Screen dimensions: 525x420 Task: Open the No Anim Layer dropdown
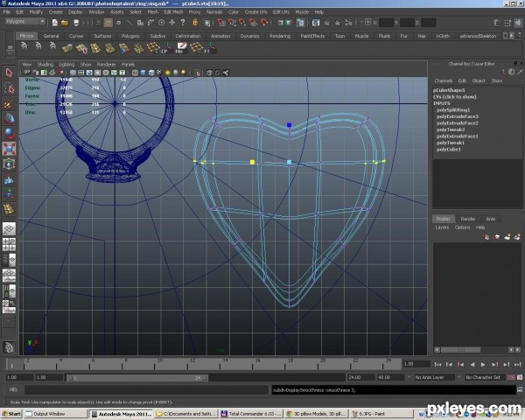pyautogui.click(x=435, y=377)
